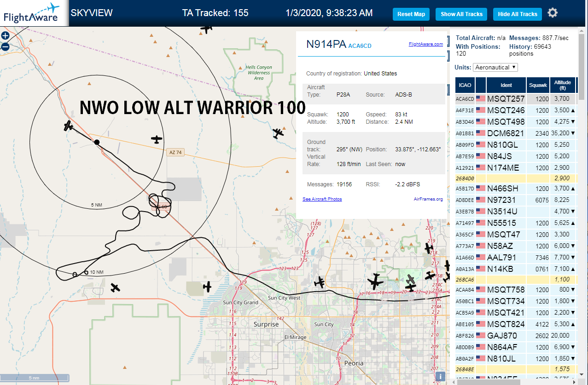Open settings with the gear icon
Viewport: 588px width, 385px height.
point(553,13)
